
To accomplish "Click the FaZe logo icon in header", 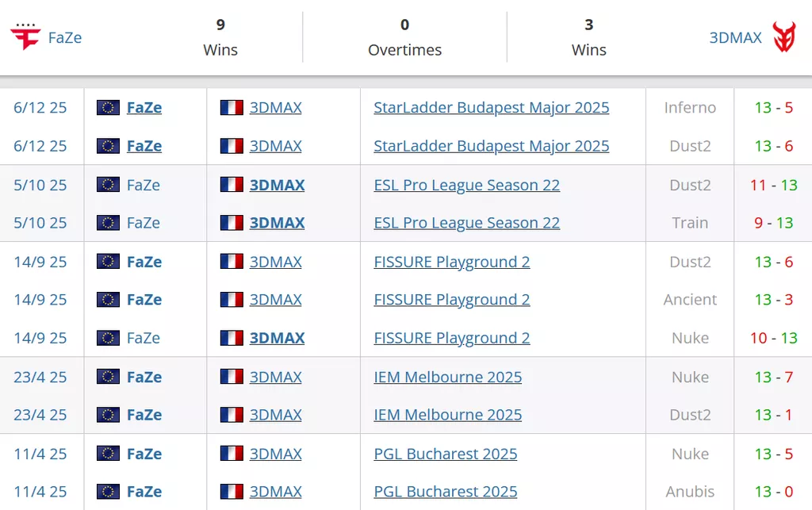I will click(25, 36).
